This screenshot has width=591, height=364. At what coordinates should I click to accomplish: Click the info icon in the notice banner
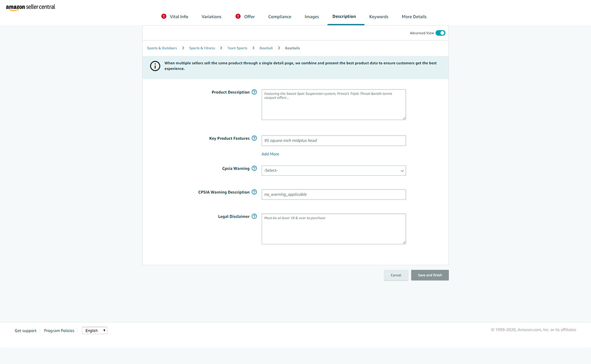(x=155, y=66)
